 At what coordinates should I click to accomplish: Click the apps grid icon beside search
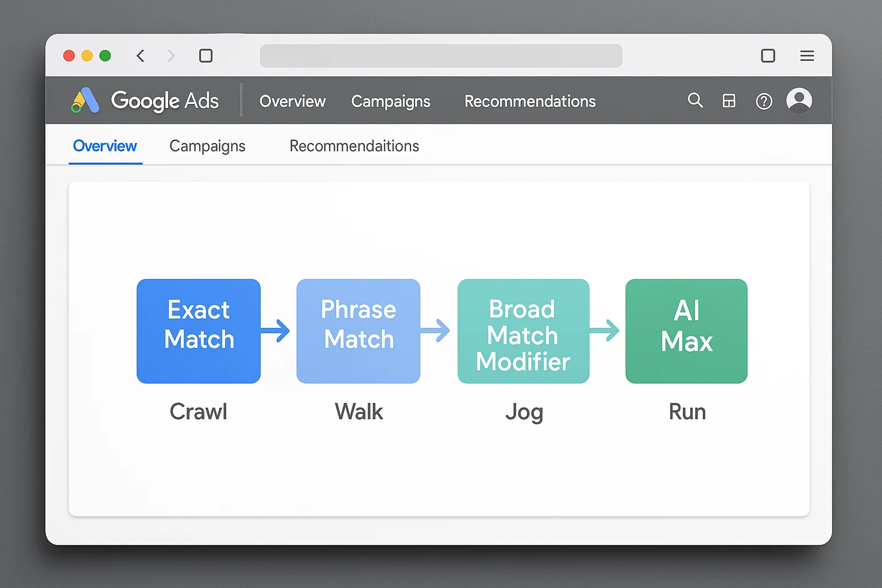pyautogui.click(x=729, y=100)
